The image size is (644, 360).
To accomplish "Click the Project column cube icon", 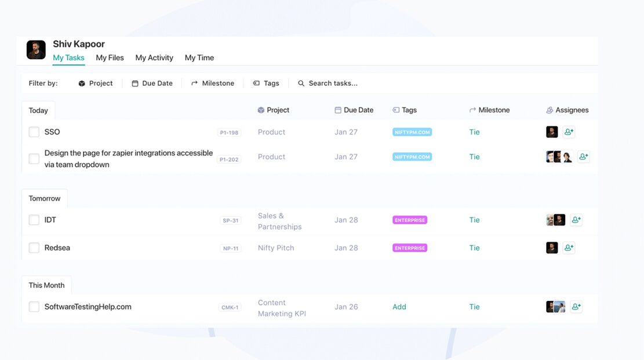I will [x=261, y=110].
